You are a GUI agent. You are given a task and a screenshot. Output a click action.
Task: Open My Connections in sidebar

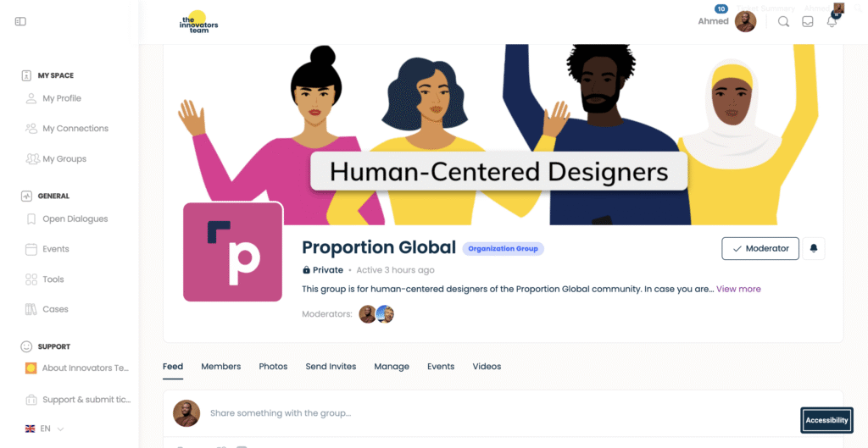coord(67,129)
